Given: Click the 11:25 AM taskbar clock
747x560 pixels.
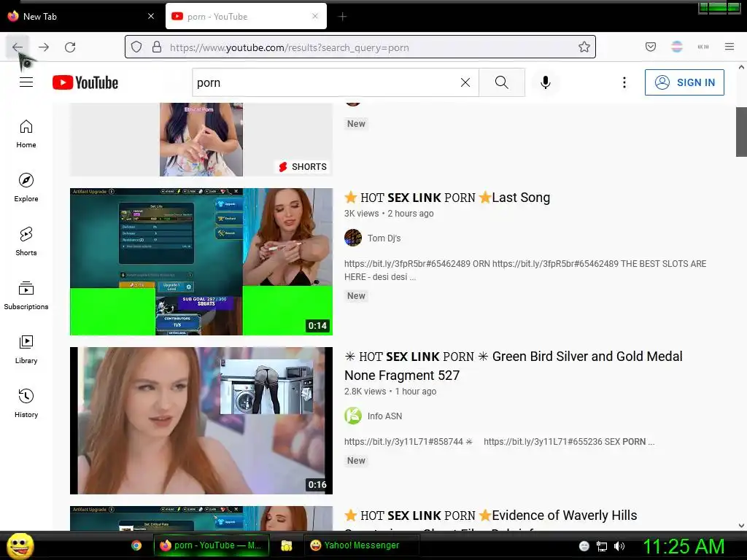Looking at the screenshot, I should click(684, 546).
